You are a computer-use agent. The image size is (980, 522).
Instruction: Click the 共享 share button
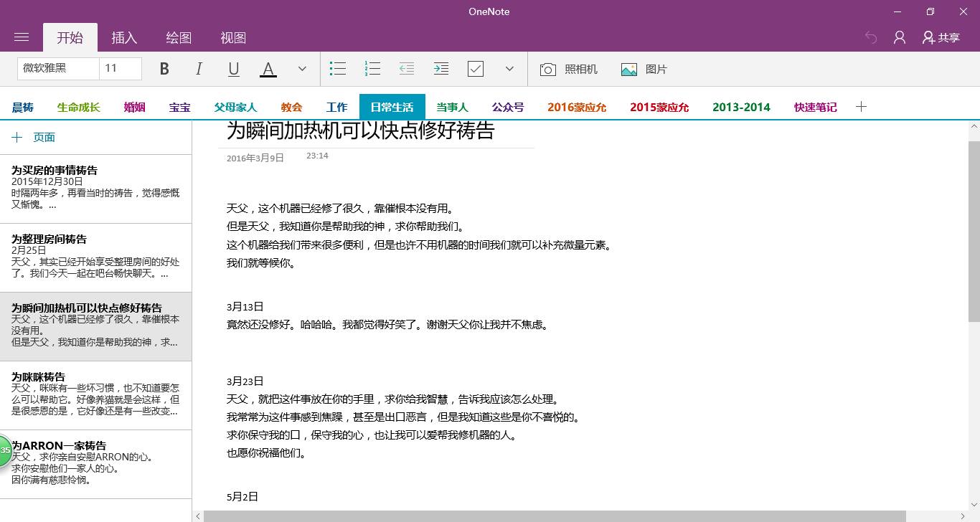(x=941, y=37)
